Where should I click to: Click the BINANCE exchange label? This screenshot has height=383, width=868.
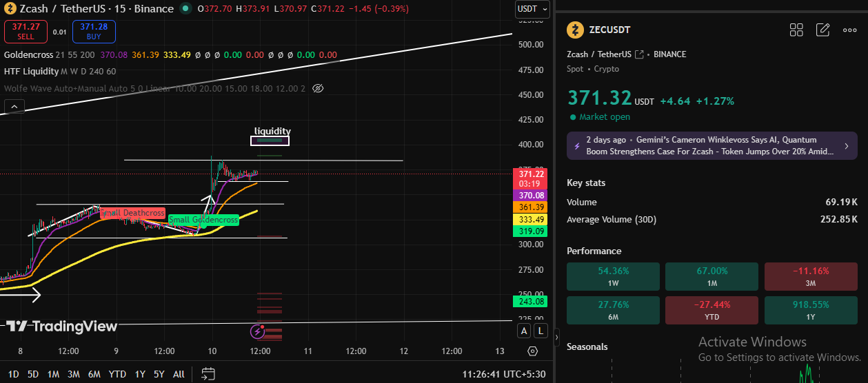[x=669, y=54]
